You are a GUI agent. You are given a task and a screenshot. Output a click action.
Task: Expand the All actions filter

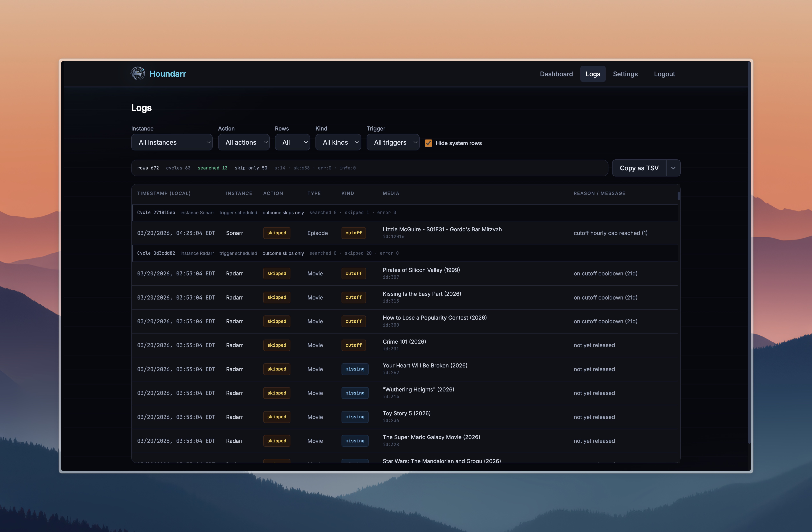pos(244,142)
